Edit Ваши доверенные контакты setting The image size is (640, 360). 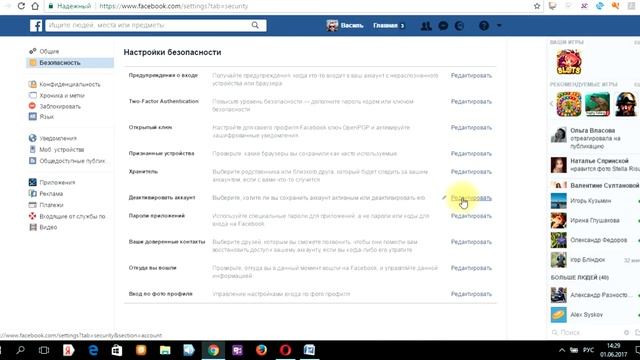[x=471, y=242]
